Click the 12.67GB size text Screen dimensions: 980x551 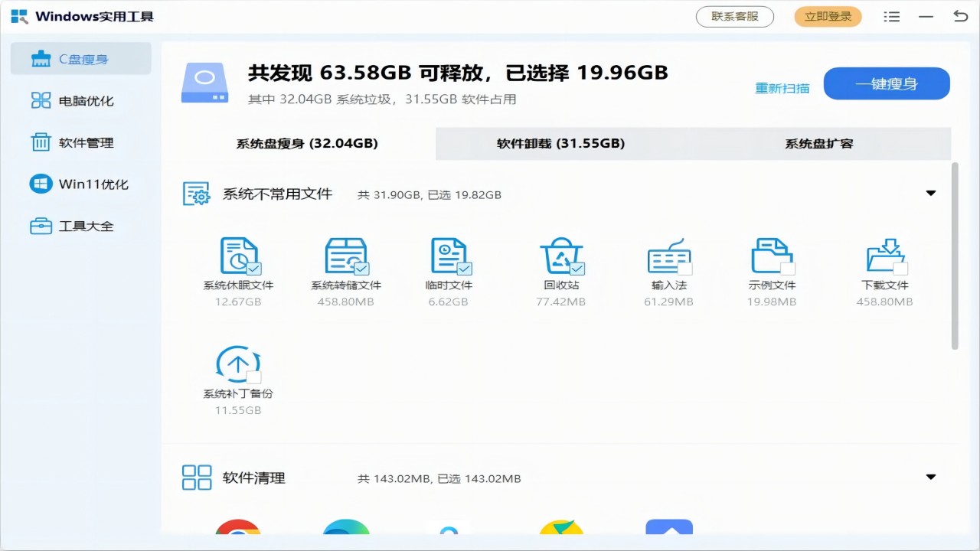(238, 302)
